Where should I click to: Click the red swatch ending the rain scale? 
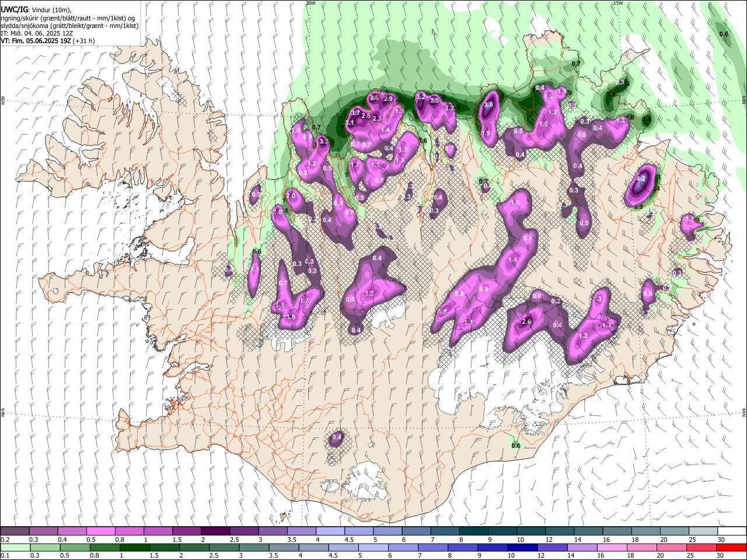click(x=731, y=547)
